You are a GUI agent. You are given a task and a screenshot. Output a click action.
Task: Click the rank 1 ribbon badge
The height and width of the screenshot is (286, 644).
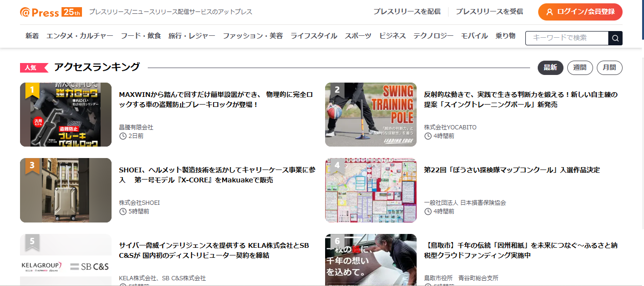click(x=32, y=90)
